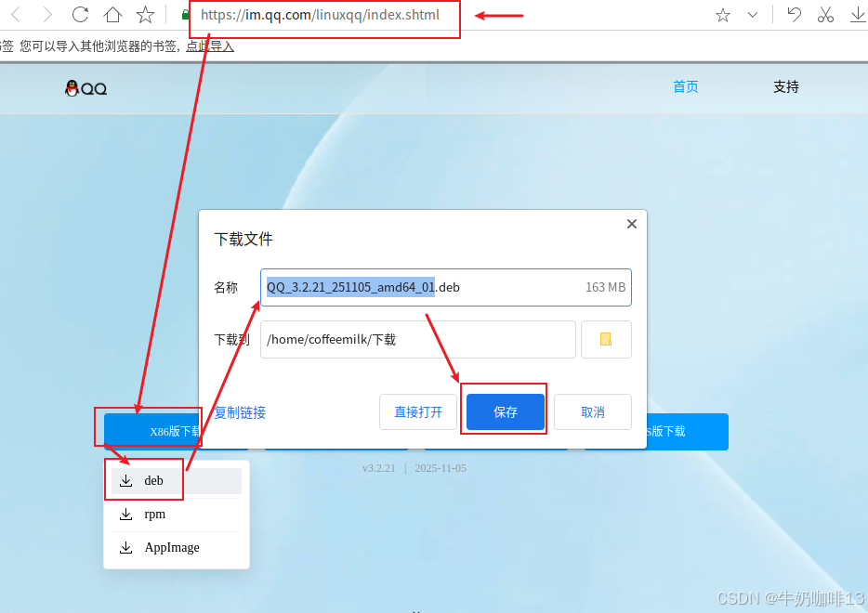Click the 保存 button

tap(506, 411)
